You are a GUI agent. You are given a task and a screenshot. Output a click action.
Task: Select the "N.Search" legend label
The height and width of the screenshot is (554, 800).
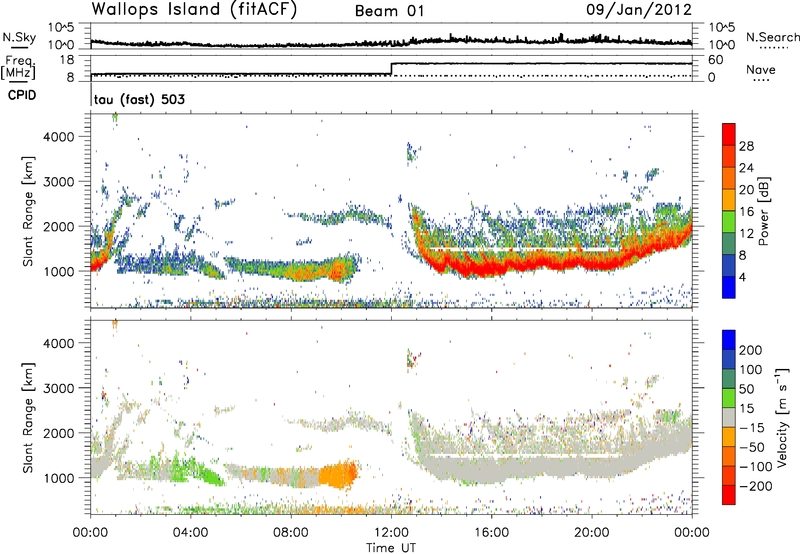[x=772, y=37]
